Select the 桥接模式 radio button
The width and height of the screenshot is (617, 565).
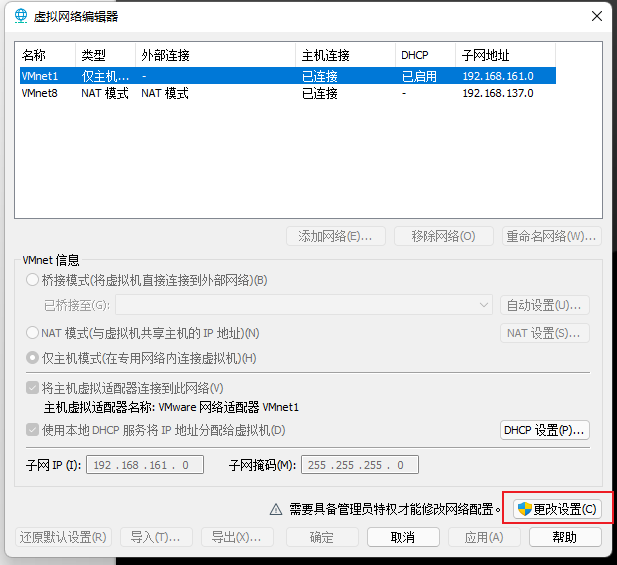pyautogui.click(x=32, y=280)
